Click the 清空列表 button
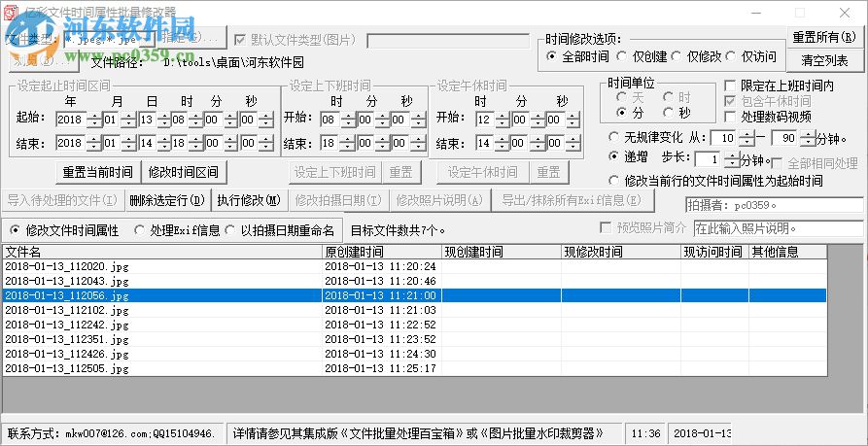 [824, 61]
